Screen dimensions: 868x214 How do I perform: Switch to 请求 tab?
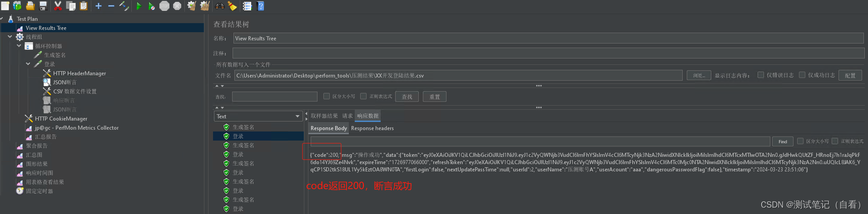point(347,116)
